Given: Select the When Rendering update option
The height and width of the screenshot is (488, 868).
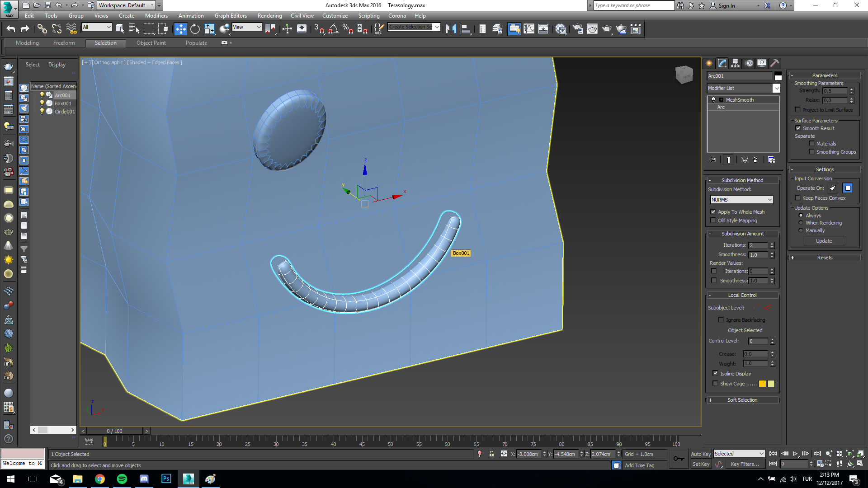Looking at the screenshot, I should coord(801,223).
